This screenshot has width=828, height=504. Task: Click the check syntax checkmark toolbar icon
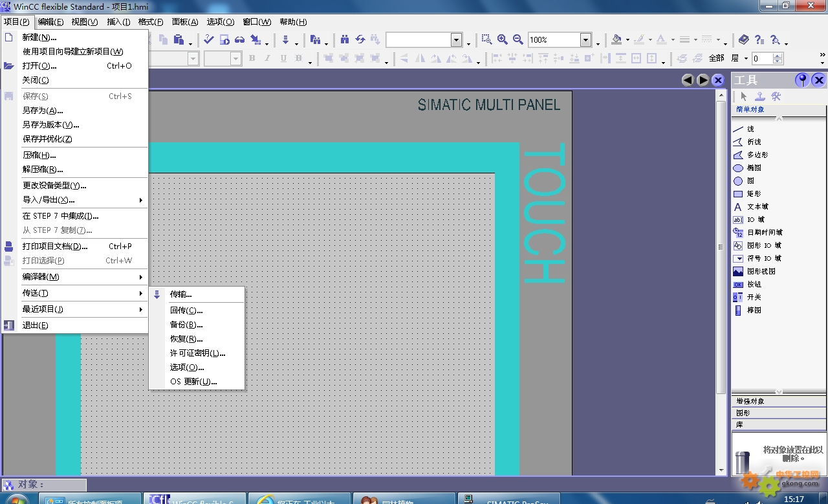[209, 39]
